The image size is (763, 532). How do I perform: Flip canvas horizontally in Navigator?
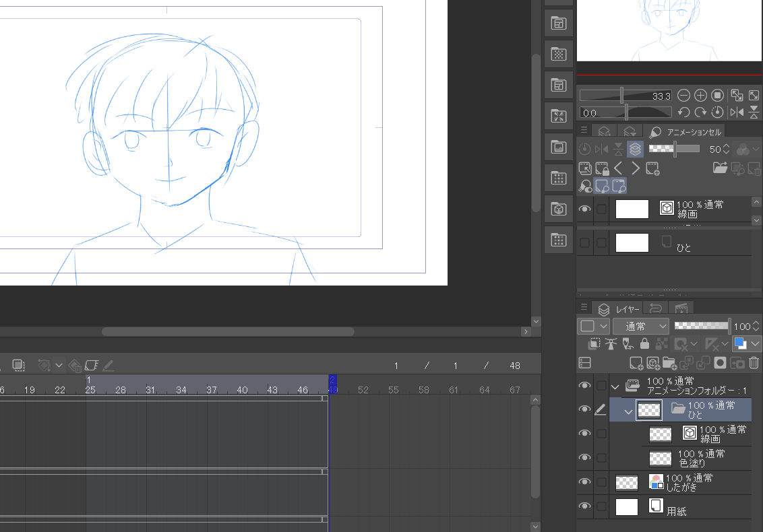(x=737, y=112)
